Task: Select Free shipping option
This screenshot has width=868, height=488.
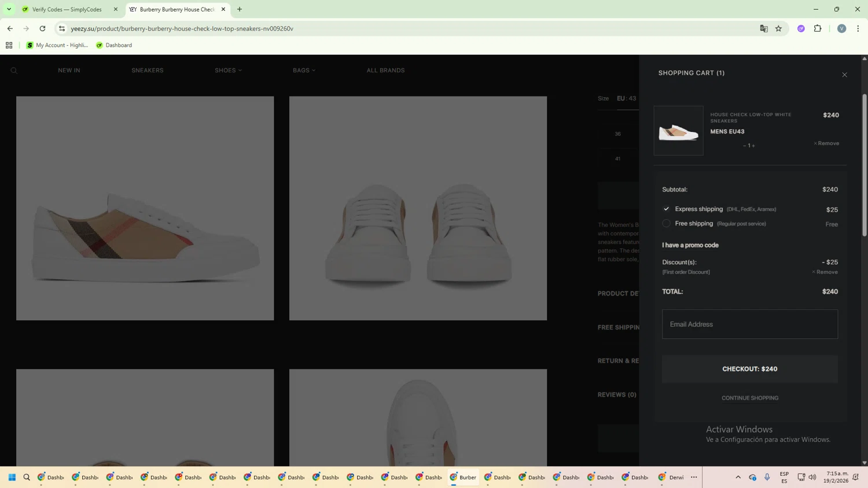Action: [x=666, y=223]
